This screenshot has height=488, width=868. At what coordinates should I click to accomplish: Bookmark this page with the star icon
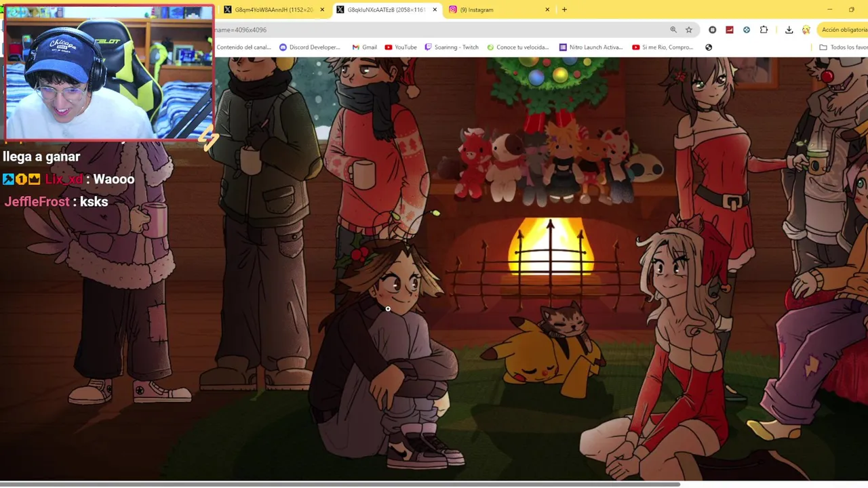pos(689,30)
